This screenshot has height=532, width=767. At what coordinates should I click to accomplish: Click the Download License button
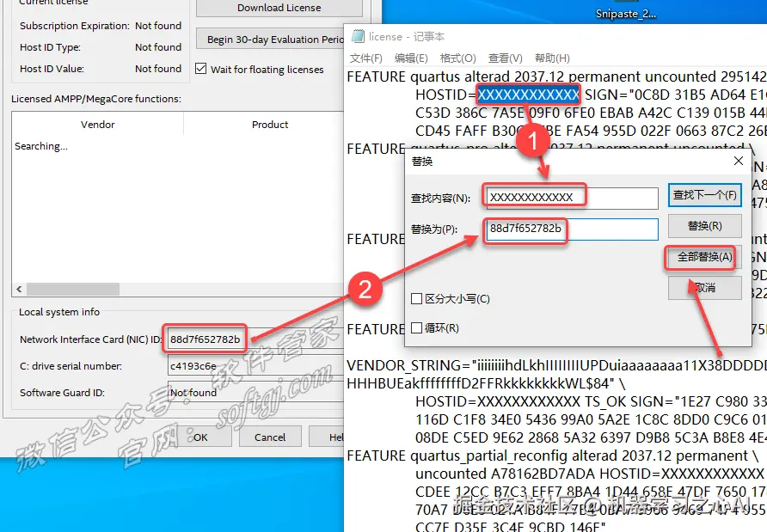tap(279, 8)
